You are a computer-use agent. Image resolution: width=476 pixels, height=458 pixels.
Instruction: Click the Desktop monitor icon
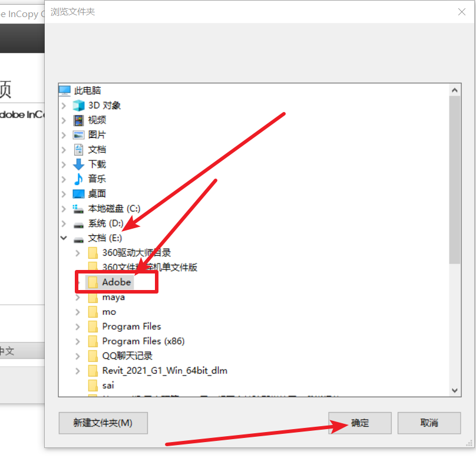(78, 194)
